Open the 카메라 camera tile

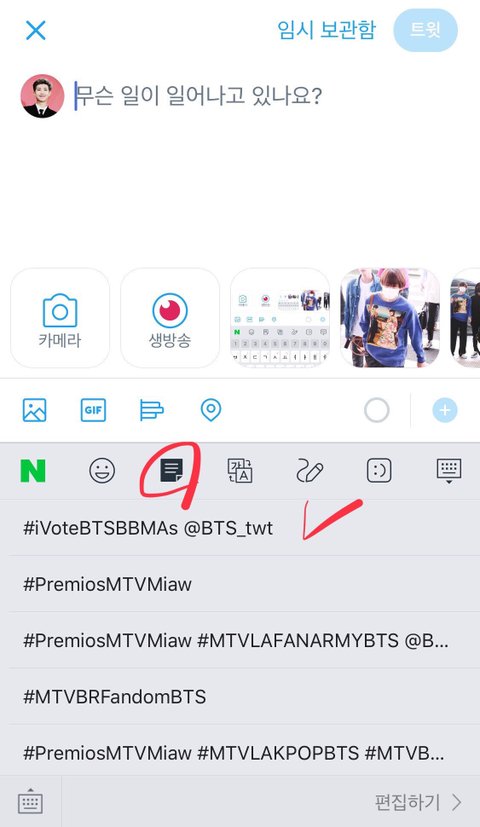pyautogui.click(x=60, y=318)
